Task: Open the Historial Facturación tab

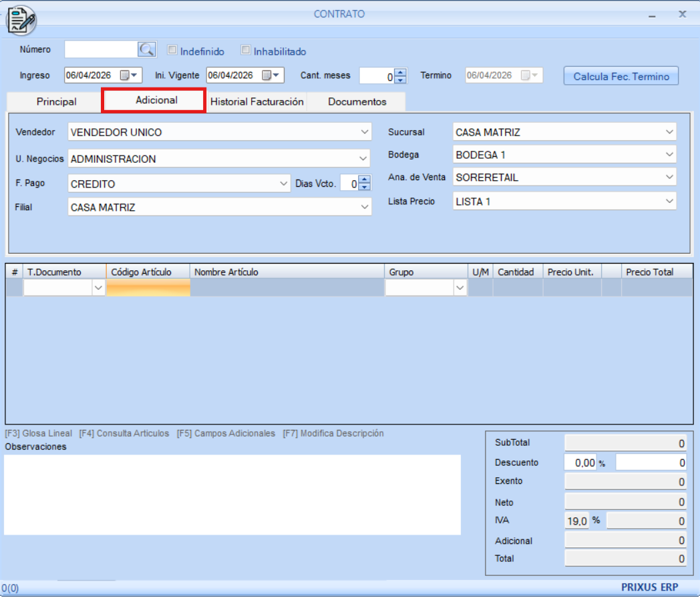Action: point(256,102)
